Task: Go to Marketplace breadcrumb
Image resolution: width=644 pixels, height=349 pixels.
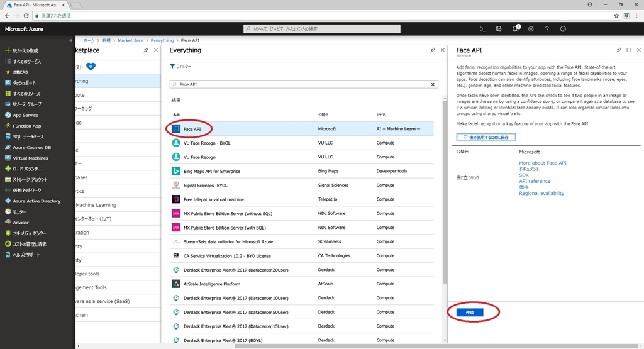Action: tap(131, 40)
